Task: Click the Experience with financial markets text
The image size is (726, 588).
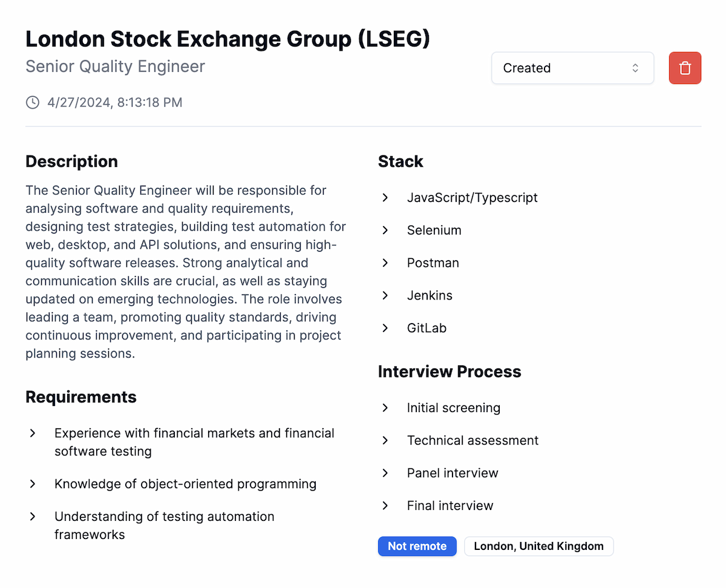Action: pyautogui.click(x=194, y=442)
